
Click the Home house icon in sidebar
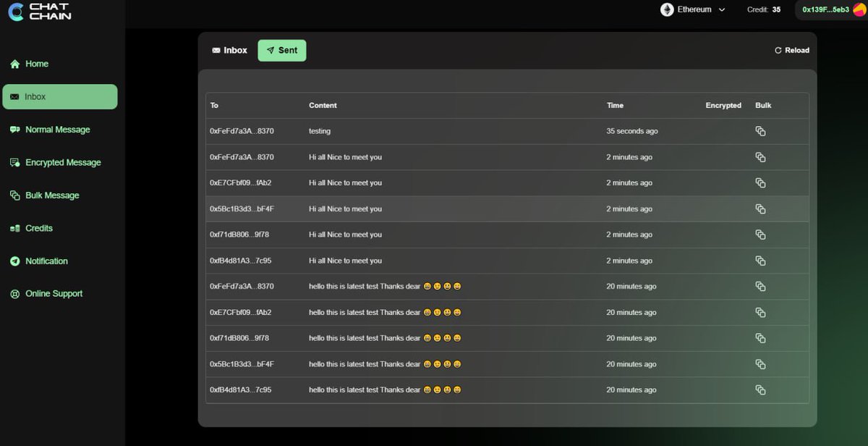point(14,64)
